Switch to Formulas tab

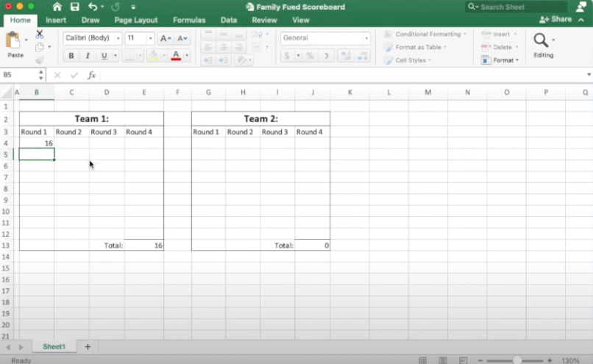click(189, 20)
